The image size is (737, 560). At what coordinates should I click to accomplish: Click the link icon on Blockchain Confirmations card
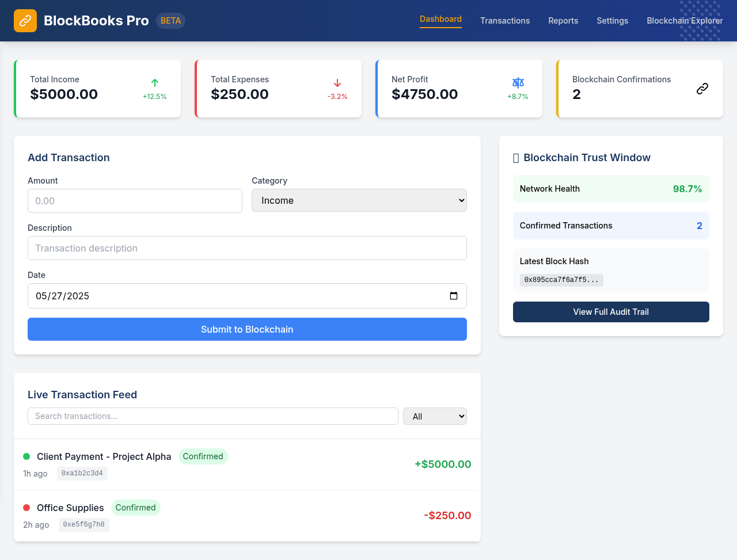tap(702, 88)
